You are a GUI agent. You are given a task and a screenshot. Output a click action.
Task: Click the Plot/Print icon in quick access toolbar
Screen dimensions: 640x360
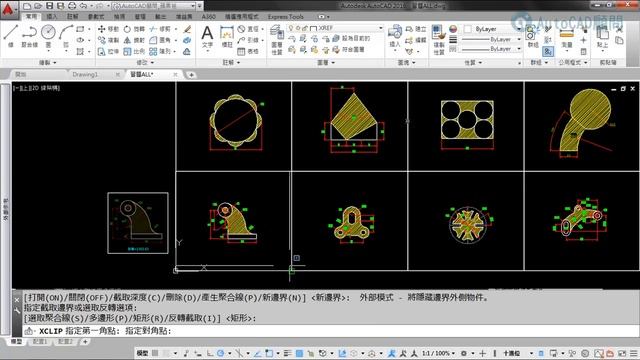tap(72, 6)
